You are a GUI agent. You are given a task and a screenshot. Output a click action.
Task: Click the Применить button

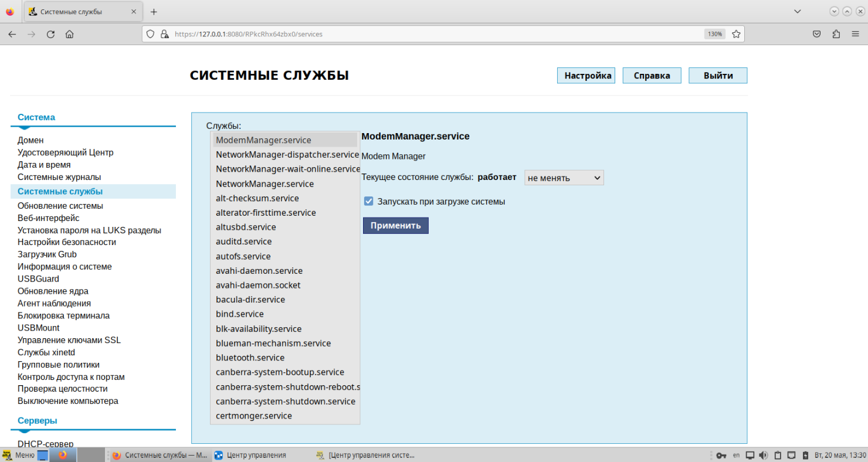[x=395, y=226]
